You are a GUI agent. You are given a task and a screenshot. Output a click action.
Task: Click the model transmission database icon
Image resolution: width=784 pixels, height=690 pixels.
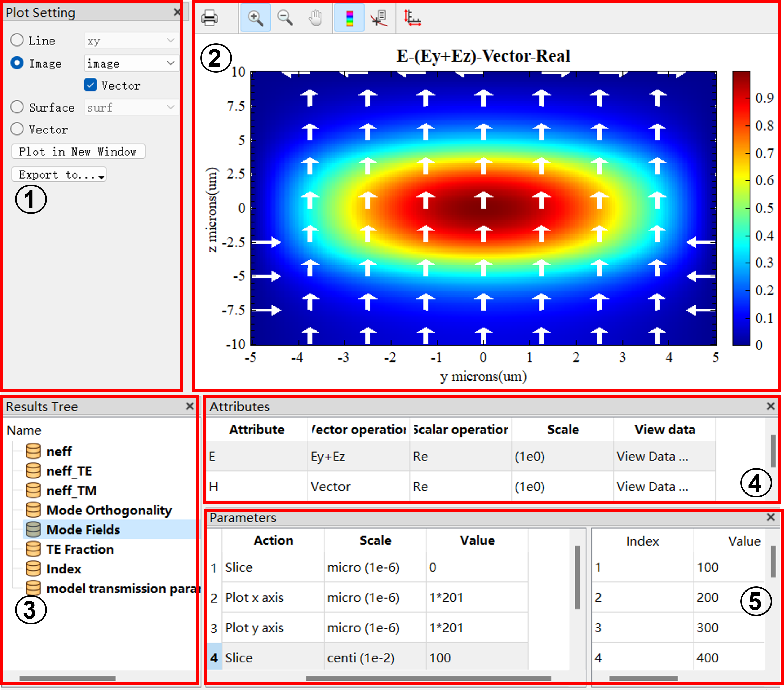click(x=33, y=588)
